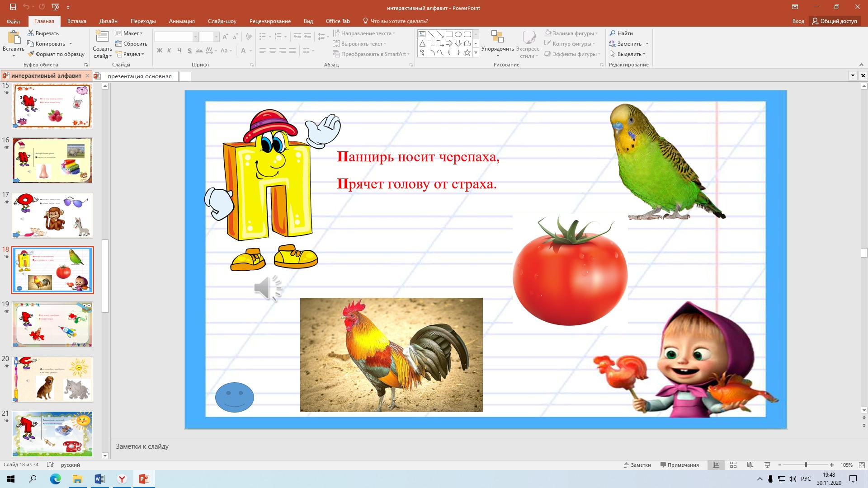Viewport: 868px width, 488px height.
Task: Click the Reset (Сбросить) slide button
Action: [131, 44]
